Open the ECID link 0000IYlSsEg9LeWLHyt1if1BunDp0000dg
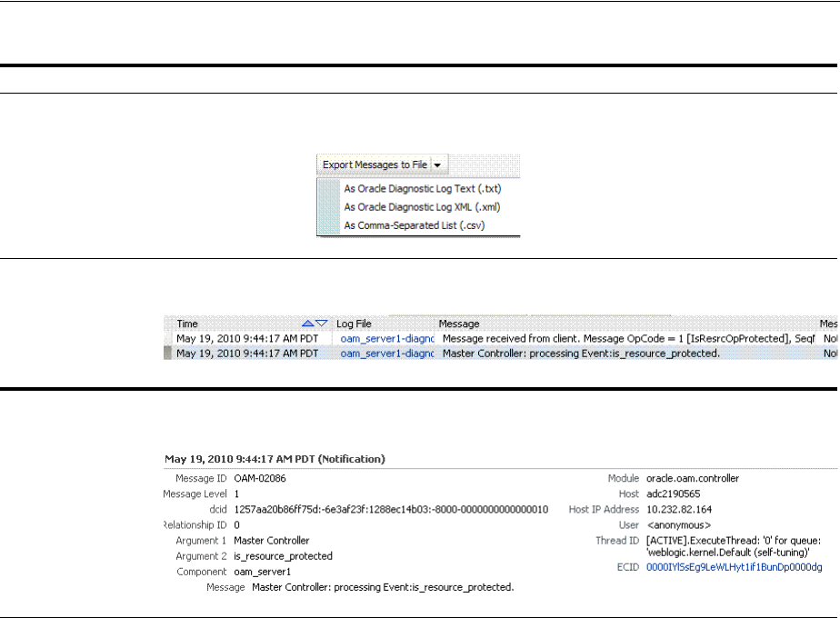840x618 pixels. [x=734, y=567]
